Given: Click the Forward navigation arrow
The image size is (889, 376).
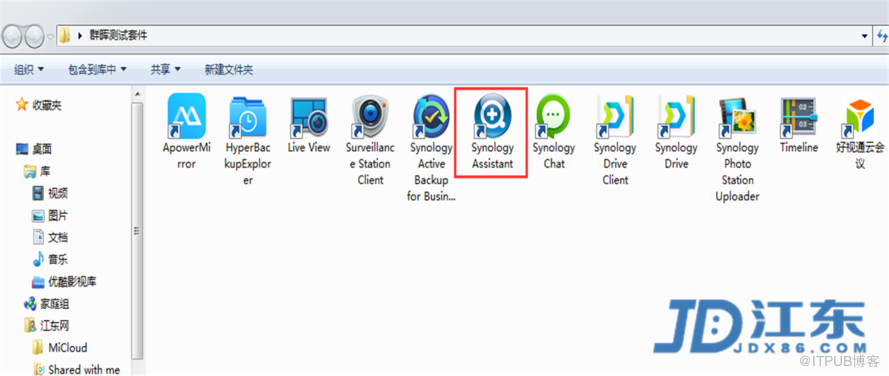Looking at the screenshot, I should click(34, 36).
